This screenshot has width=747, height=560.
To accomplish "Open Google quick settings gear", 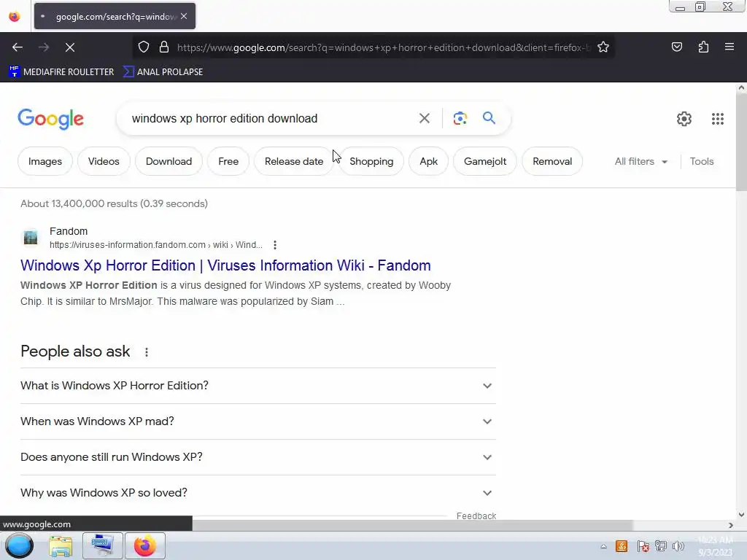I will 684,119.
